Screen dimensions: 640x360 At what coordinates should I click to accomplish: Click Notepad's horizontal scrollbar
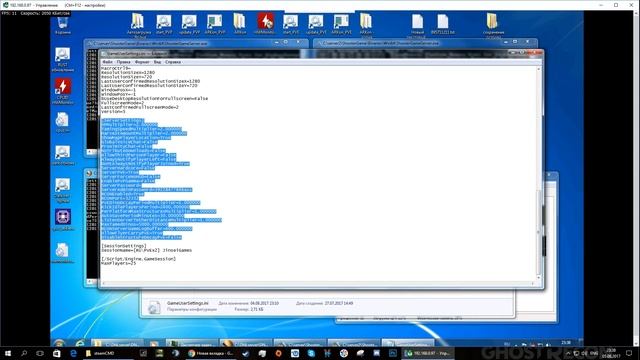click(x=318, y=283)
